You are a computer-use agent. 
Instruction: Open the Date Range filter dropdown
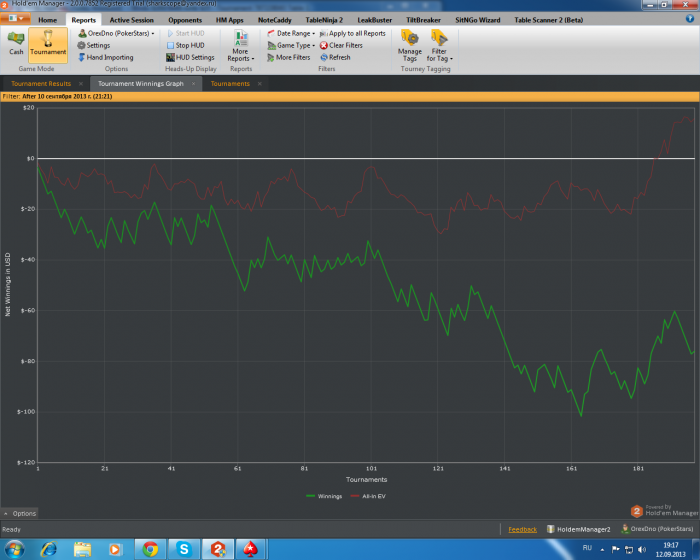[x=291, y=33]
